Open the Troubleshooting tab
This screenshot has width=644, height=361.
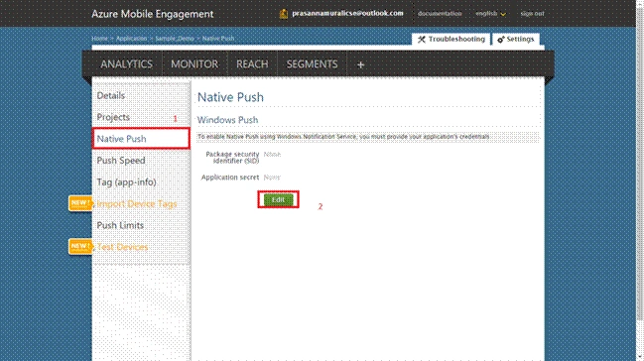[451, 40]
